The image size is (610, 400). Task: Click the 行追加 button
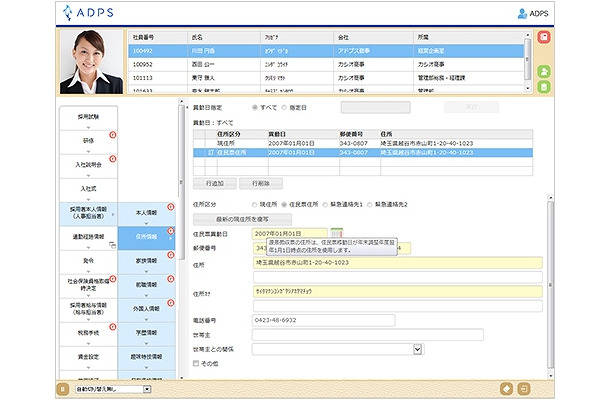coord(215,183)
